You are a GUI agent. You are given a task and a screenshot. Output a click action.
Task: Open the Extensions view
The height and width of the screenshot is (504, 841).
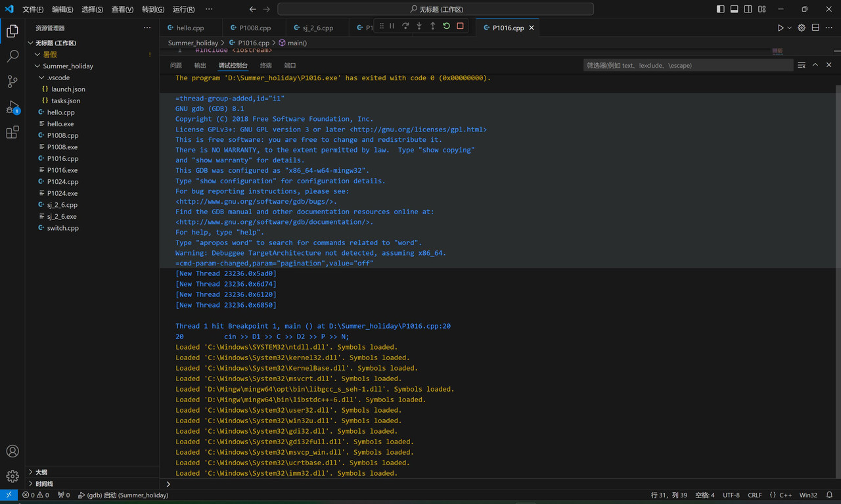12,132
